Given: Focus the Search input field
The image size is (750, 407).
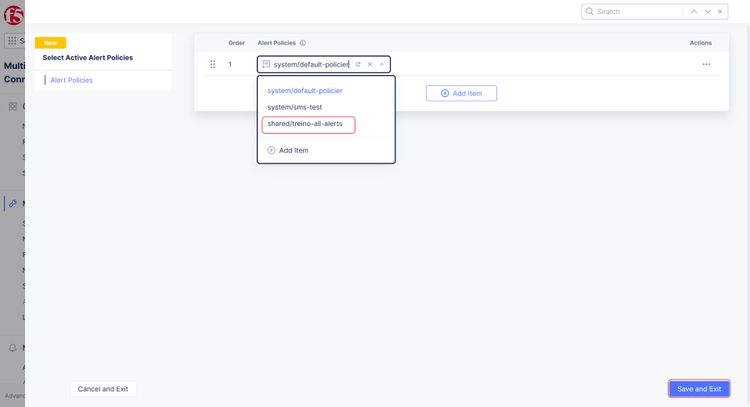Looking at the screenshot, I should click(638, 12).
